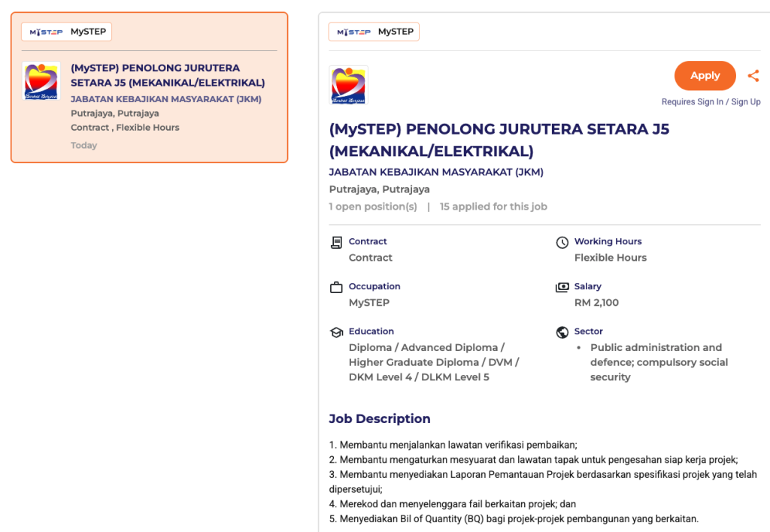Click the JKM logo in left job card
770x532 pixels.
tap(41, 81)
